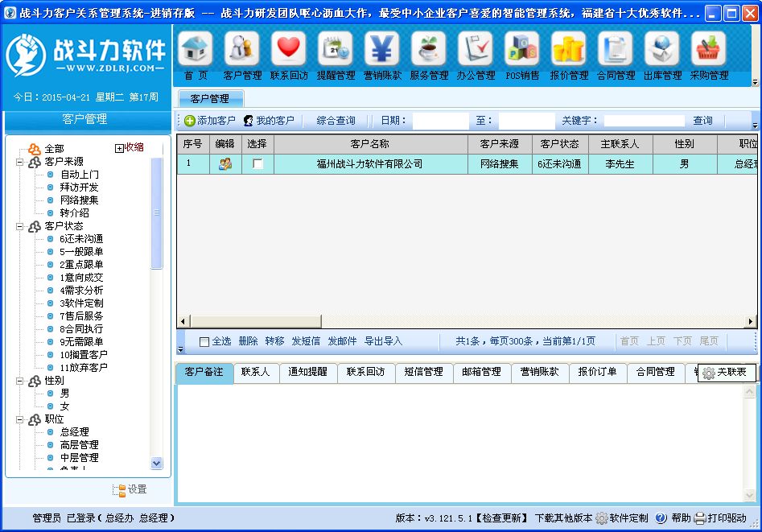
Task: Click the 查询 search button
Action: (702, 121)
